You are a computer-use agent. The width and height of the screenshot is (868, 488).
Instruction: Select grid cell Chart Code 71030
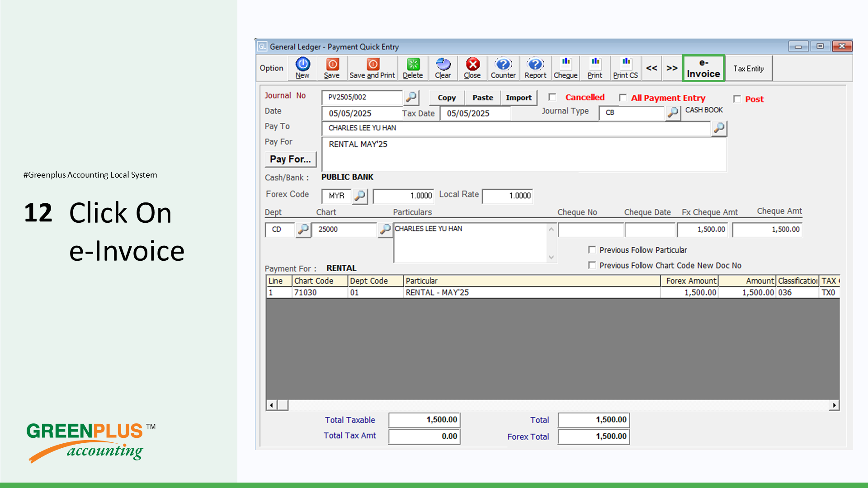click(x=320, y=293)
